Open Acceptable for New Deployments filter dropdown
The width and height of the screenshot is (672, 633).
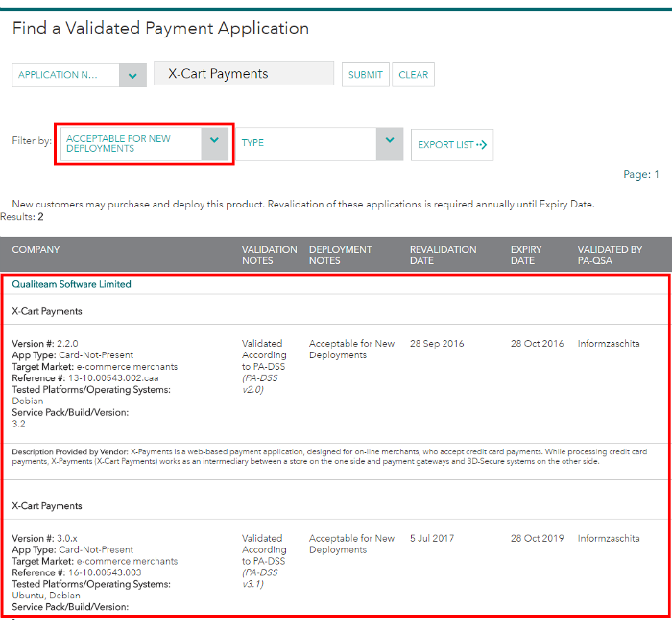[144, 144]
